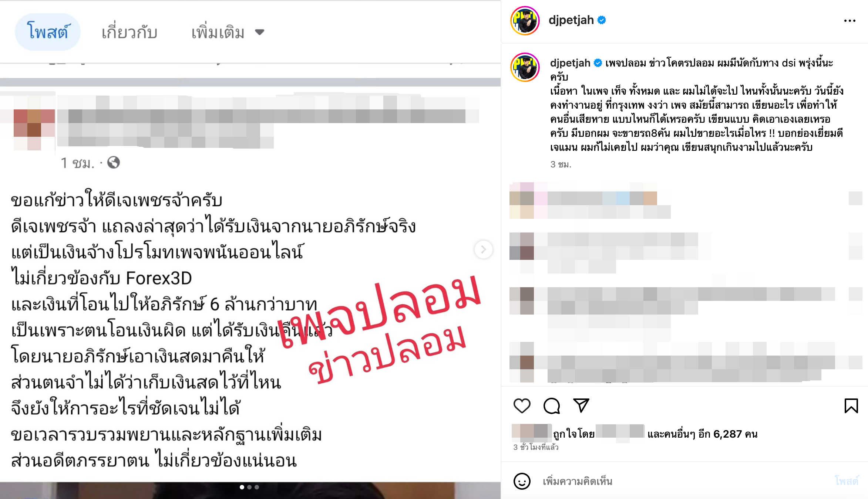Open emoji picker smiley icon
This screenshot has width=868, height=499.
522,481
